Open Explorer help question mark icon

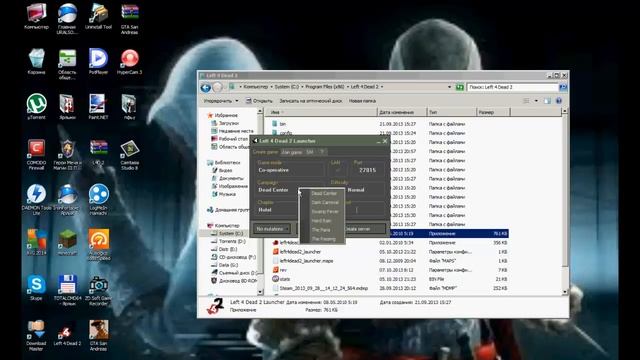pos(558,101)
